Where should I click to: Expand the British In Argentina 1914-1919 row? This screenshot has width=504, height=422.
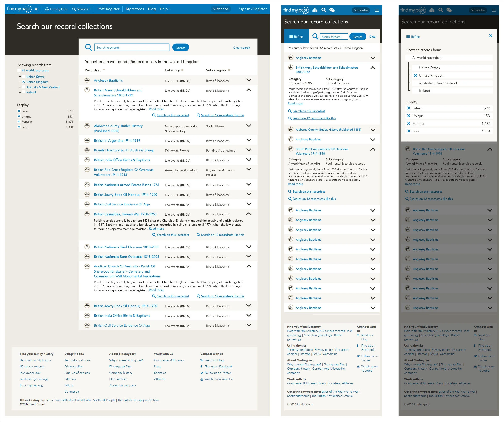click(249, 140)
